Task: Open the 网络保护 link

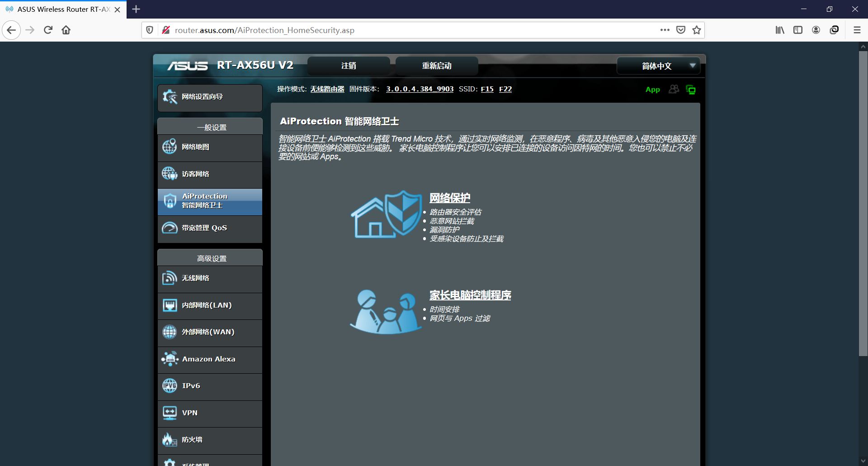Action: (450, 198)
